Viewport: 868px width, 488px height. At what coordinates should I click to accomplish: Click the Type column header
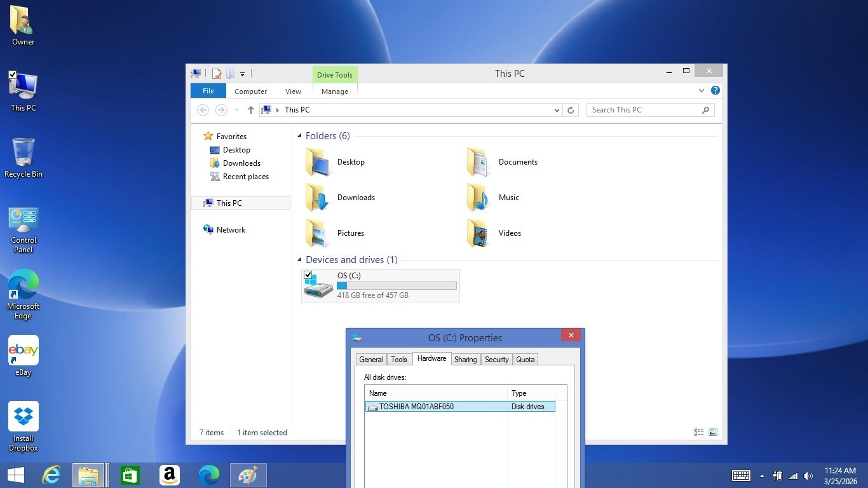click(531, 393)
